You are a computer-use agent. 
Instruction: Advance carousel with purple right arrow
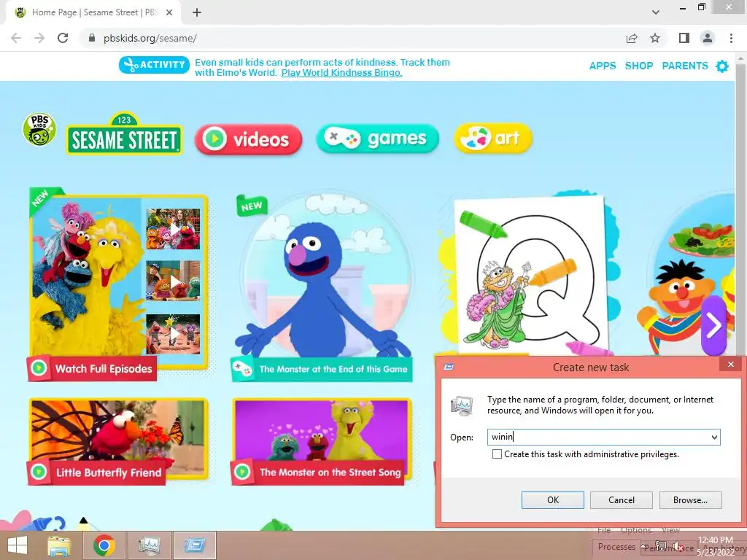coord(713,326)
